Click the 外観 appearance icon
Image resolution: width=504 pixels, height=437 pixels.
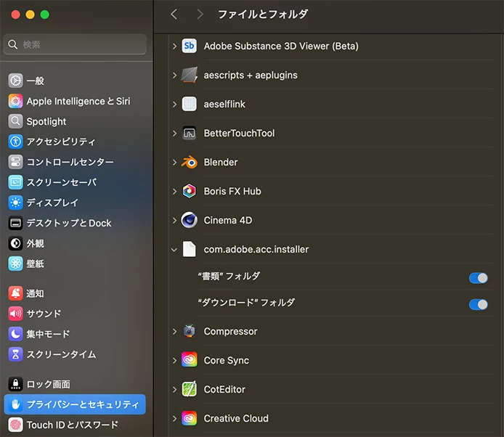click(x=15, y=243)
